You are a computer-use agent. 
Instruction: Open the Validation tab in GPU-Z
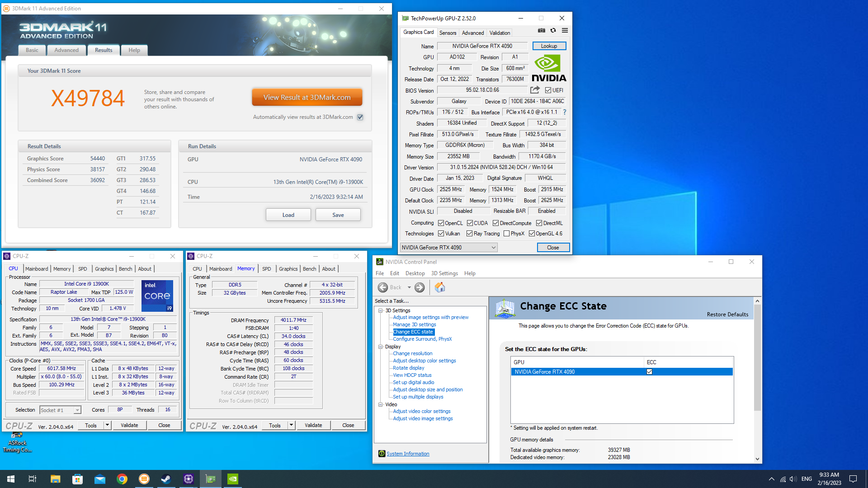coord(500,33)
